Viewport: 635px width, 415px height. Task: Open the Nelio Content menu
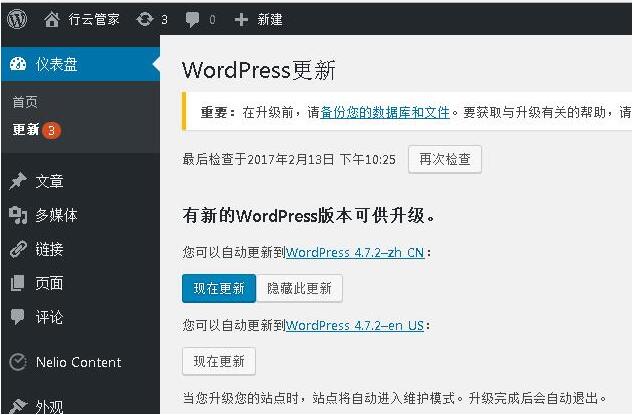coord(81,362)
